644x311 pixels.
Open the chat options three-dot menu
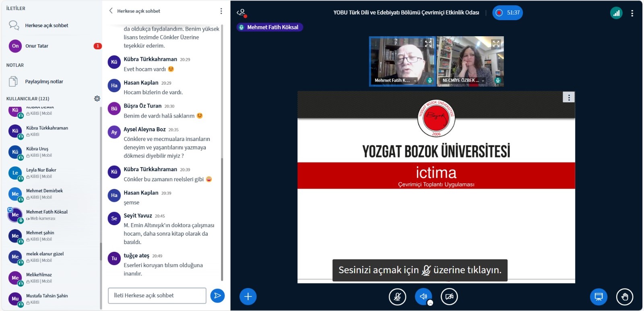pyautogui.click(x=221, y=11)
